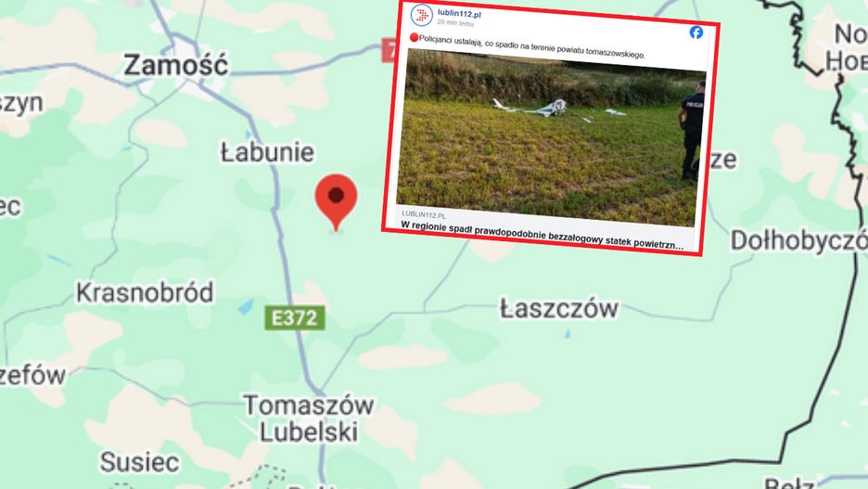Image resolution: width=868 pixels, height=489 pixels.
Task: Select the Krasnobród town label
Action: coord(145,292)
